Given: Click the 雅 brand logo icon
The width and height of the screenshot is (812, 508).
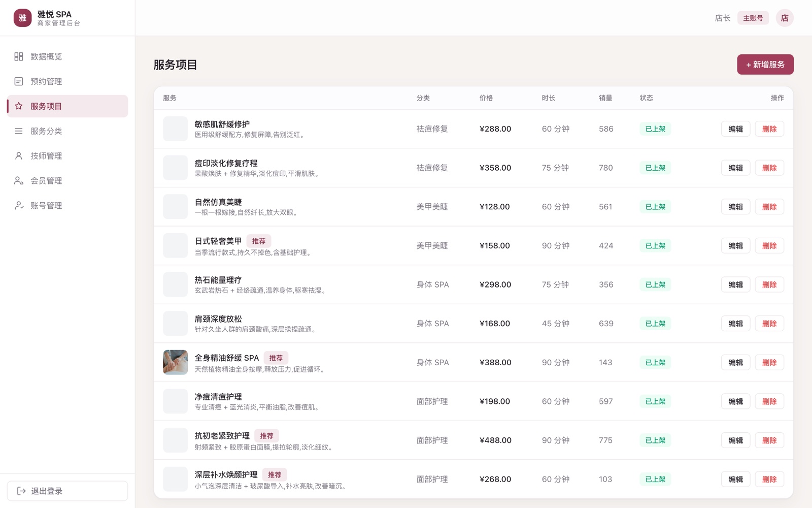Looking at the screenshot, I should (x=22, y=18).
